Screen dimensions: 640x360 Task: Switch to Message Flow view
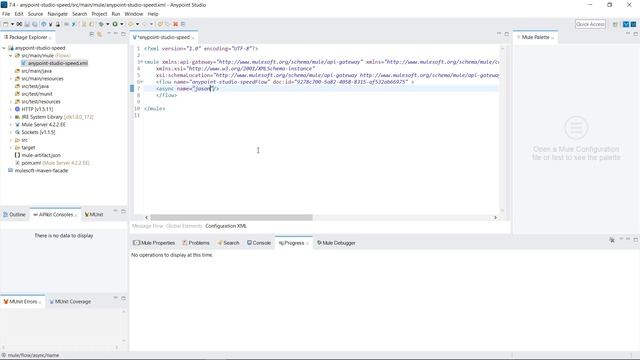coord(147,226)
